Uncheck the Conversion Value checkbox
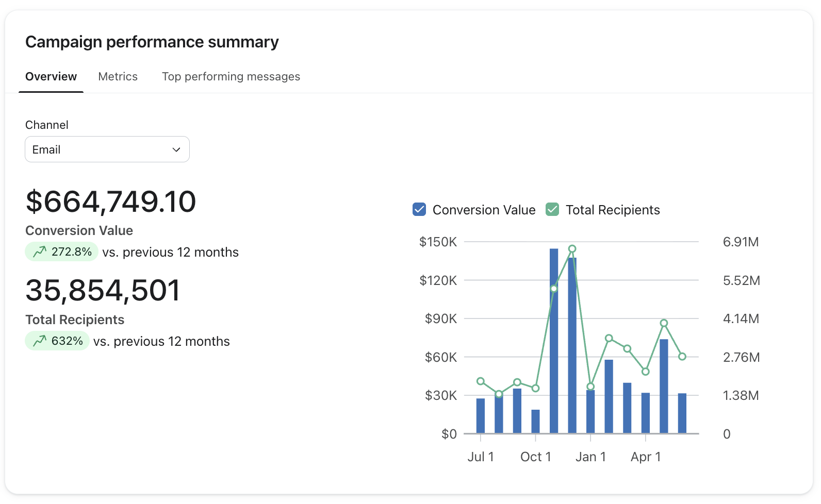Image resolution: width=821 pixels, height=504 pixels. 419,210
